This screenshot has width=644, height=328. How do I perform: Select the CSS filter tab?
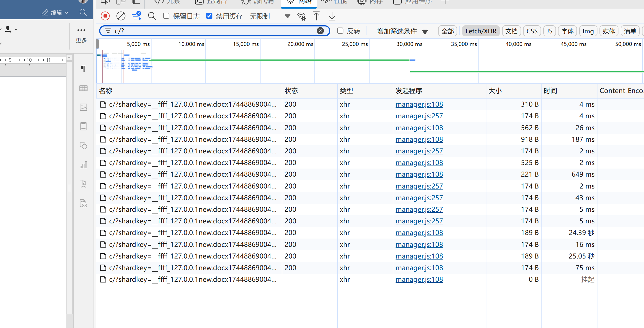(x=532, y=31)
